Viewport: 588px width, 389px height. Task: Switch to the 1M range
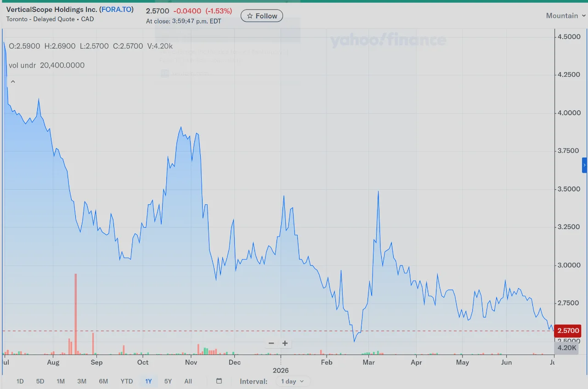pyautogui.click(x=61, y=381)
